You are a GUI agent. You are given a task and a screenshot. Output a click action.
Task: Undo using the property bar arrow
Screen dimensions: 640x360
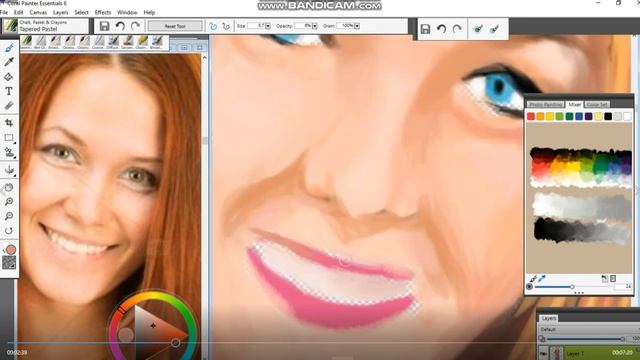(120, 26)
